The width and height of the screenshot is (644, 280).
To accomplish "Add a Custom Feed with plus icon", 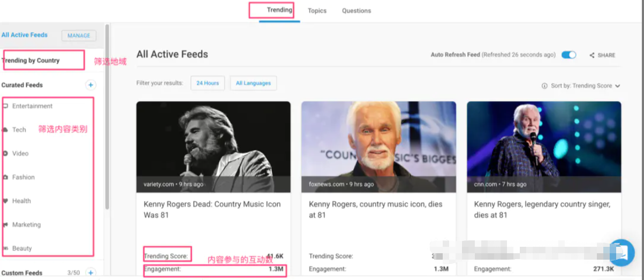I will pos(90,273).
